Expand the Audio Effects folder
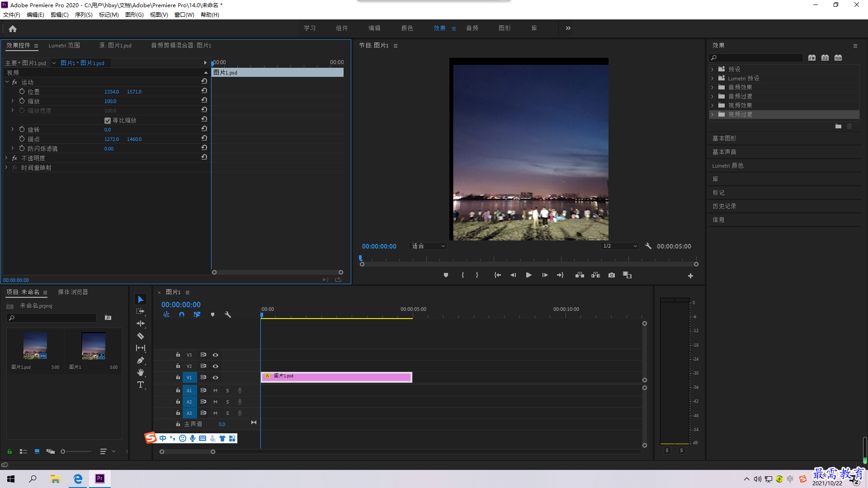 point(712,87)
